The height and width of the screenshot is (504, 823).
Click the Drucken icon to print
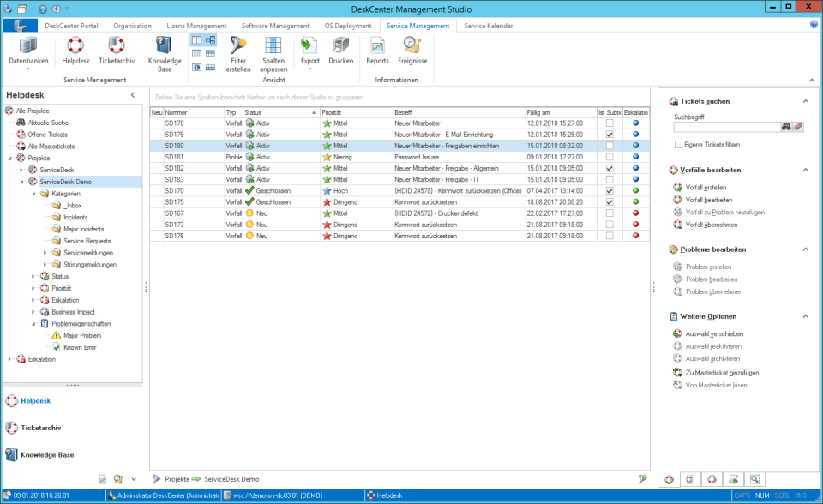340,53
